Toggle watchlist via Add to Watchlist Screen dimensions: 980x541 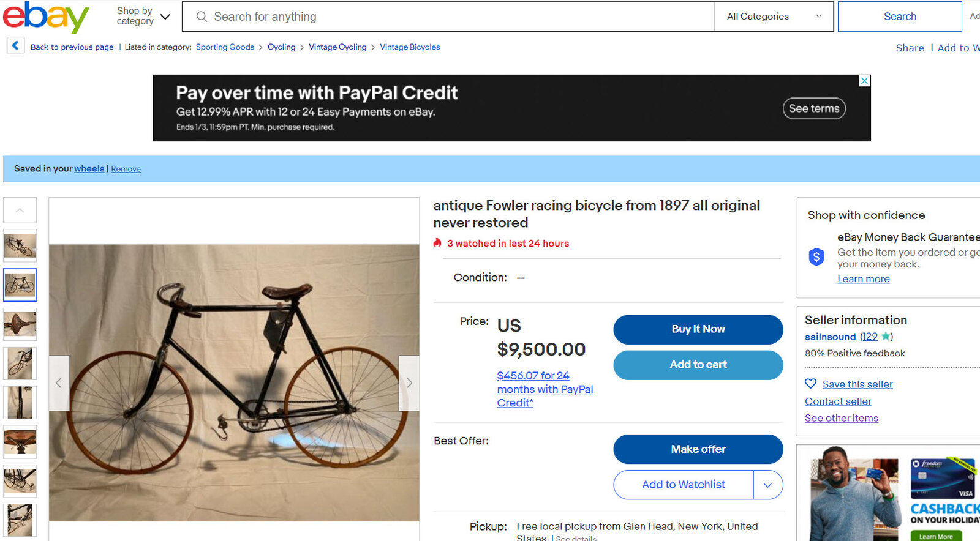tap(683, 485)
